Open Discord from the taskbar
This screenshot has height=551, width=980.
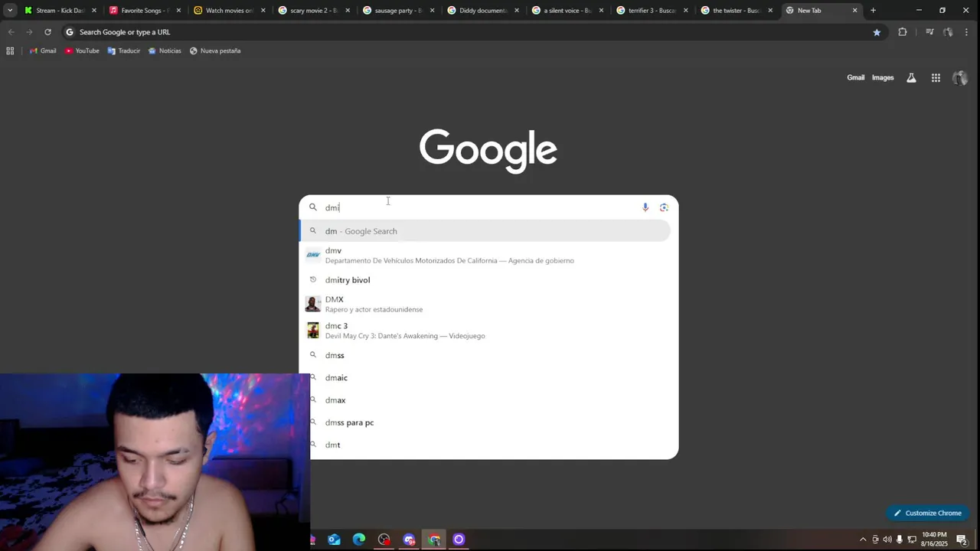pyautogui.click(x=409, y=540)
